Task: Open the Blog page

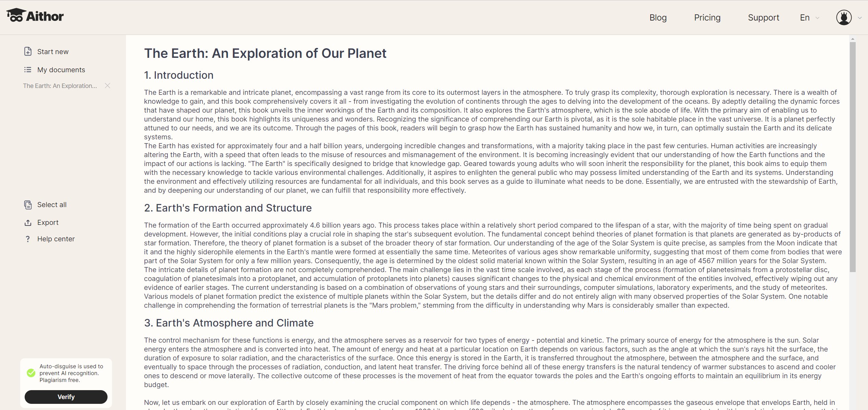Action: [x=658, y=17]
